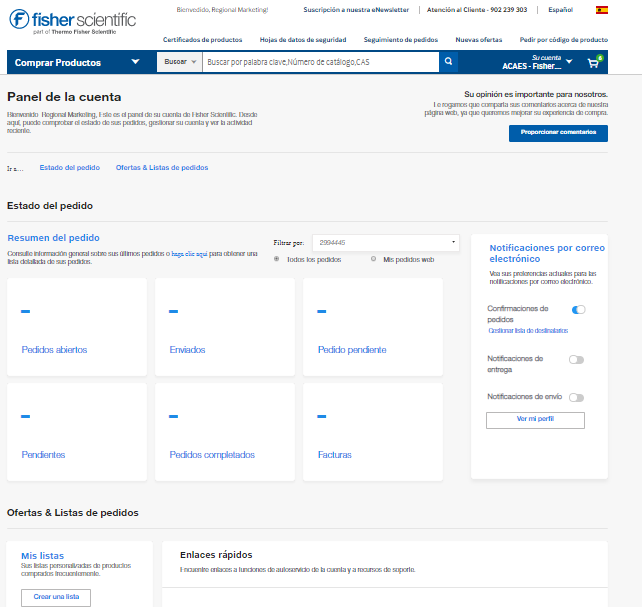
Task: Open the Buscar search type dropdown
Action: tap(179, 62)
